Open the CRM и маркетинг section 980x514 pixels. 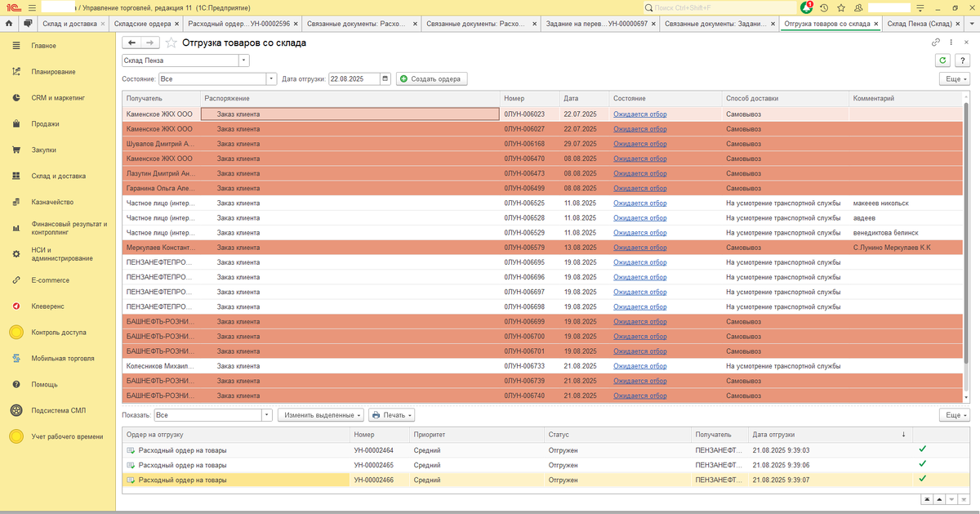[x=57, y=98]
